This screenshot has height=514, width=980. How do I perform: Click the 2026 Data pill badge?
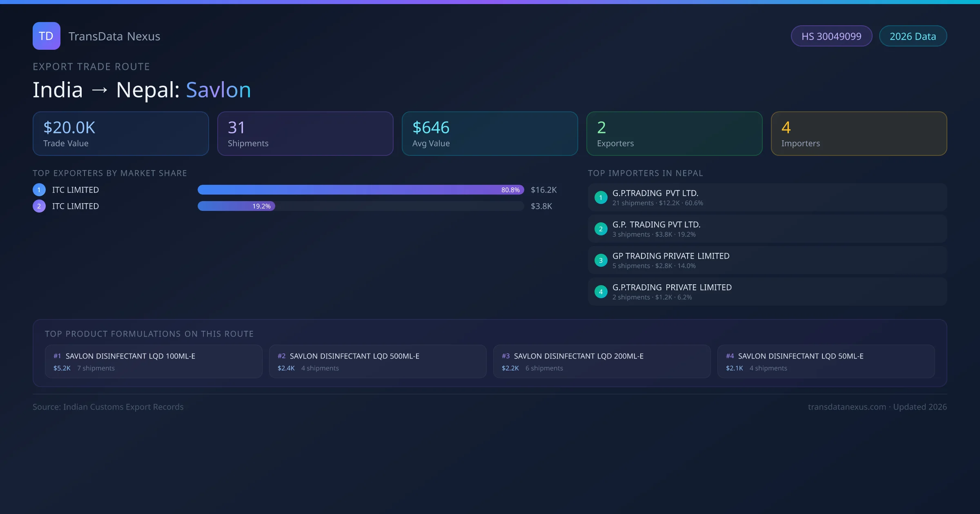913,36
